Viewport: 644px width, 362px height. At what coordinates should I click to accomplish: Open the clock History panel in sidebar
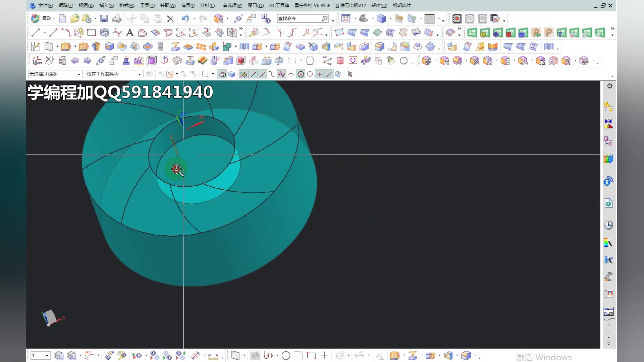pos(608,225)
